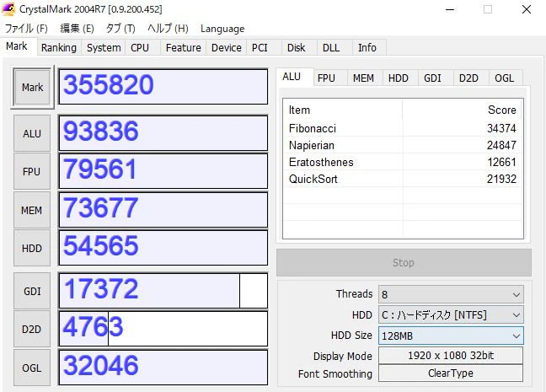Open the ヘルプ (H) menu
Image resolution: width=546 pixels, height=392 pixels.
(x=168, y=29)
